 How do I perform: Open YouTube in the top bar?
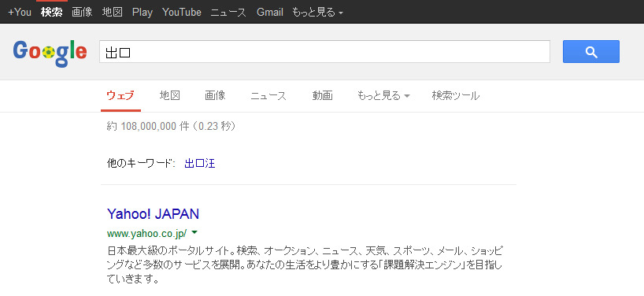tap(182, 13)
